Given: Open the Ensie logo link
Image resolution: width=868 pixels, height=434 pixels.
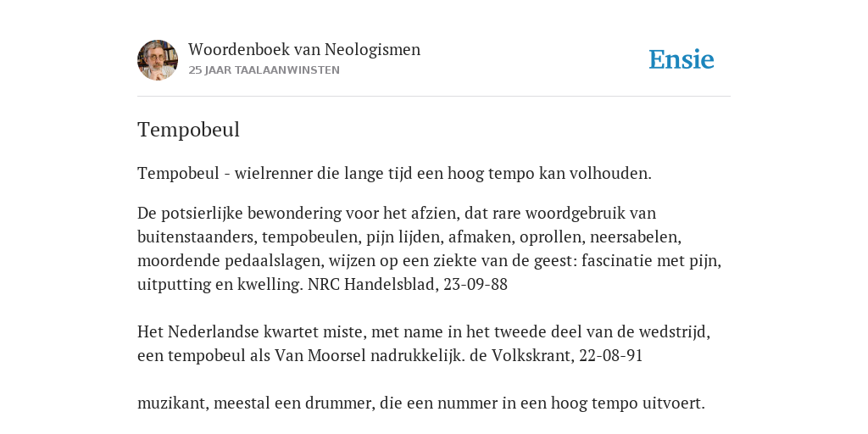Looking at the screenshot, I should (682, 59).
